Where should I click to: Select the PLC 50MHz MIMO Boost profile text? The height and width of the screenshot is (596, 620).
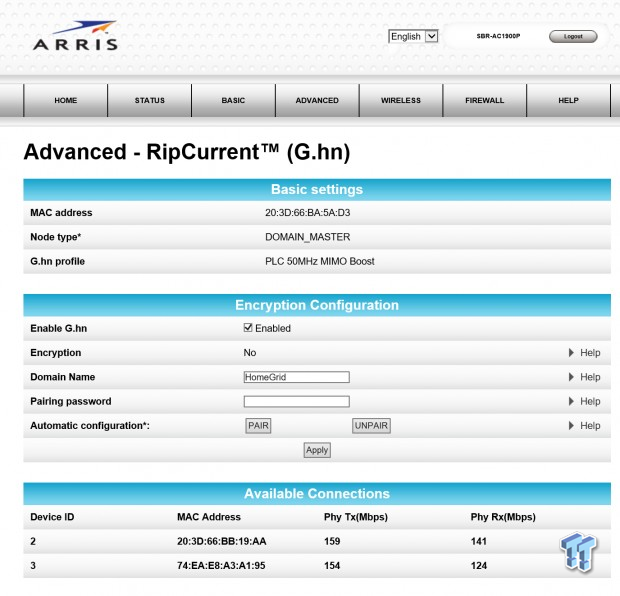[x=320, y=261]
